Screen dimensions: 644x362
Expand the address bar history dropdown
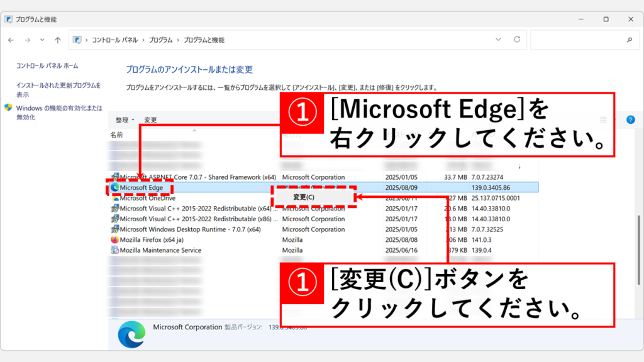coord(498,40)
